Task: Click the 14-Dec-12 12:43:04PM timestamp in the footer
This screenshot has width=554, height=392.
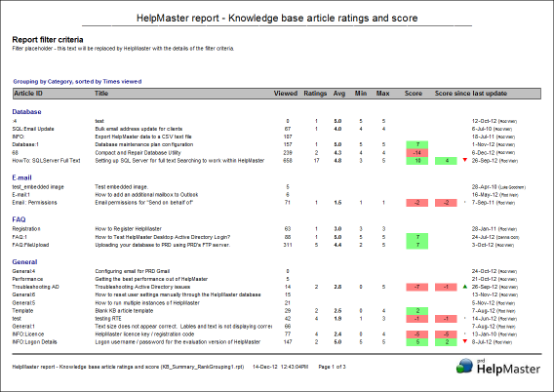Action: 280,367
